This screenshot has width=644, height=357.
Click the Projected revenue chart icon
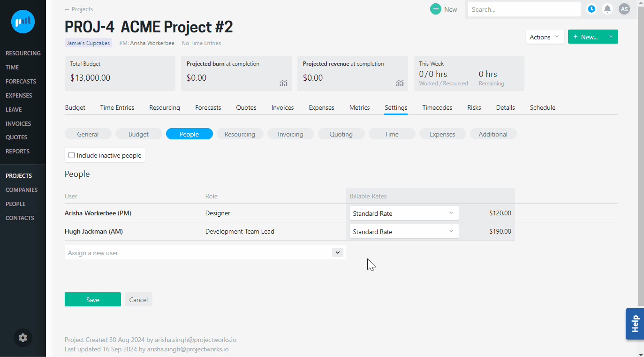pyautogui.click(x=400, y=83)
